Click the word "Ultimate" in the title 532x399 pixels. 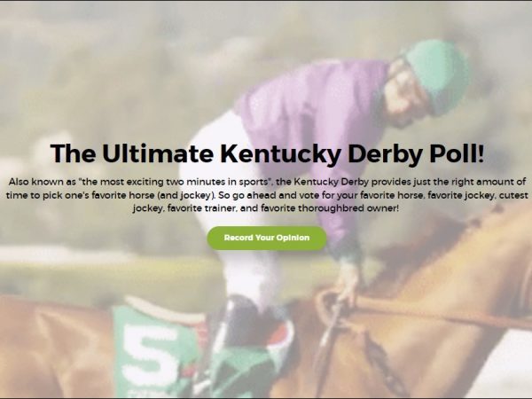coord(158,153)
